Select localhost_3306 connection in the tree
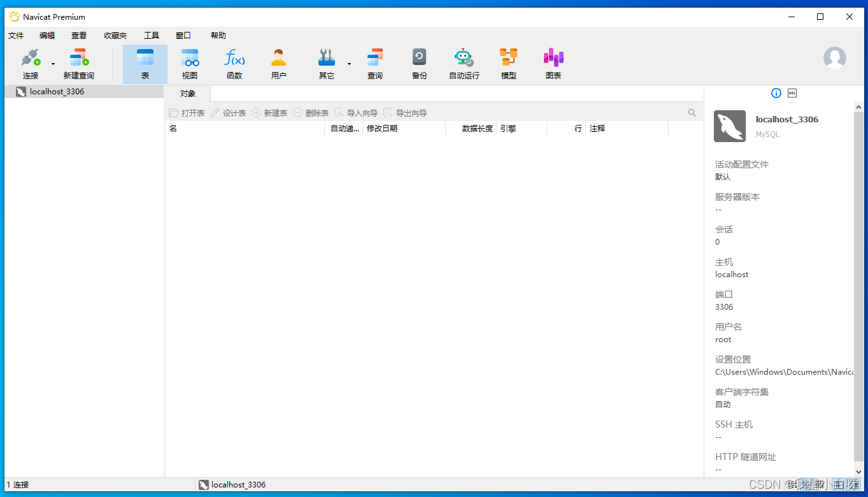The width and height of the screenshot is (868, 497). click(x=84, y=92)
